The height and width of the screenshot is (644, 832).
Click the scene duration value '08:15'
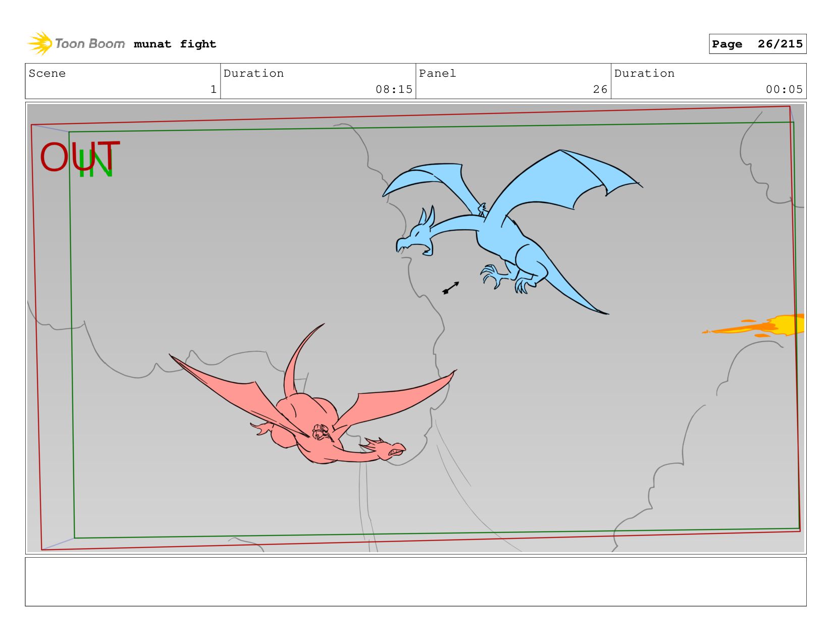(x=394, y=89)
